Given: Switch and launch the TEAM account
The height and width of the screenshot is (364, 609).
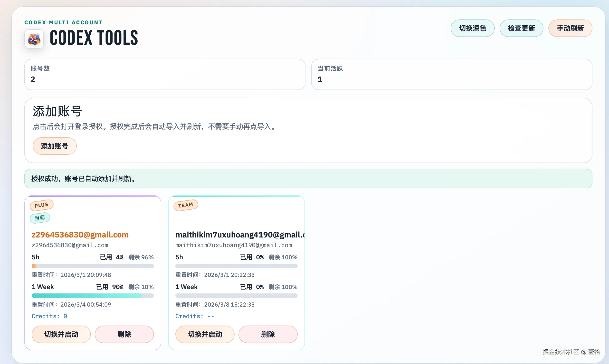Looking at the screenshot, I should click(x=205, y=334).
